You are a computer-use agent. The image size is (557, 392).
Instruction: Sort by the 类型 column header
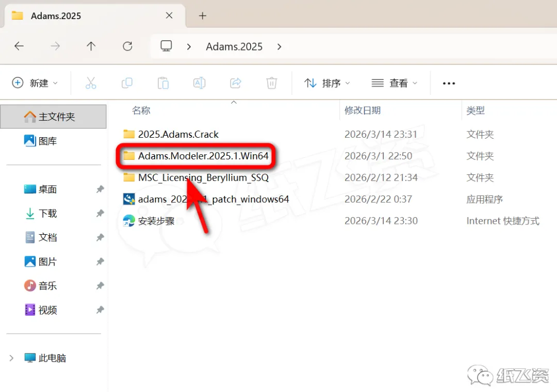tap(476, 110)
